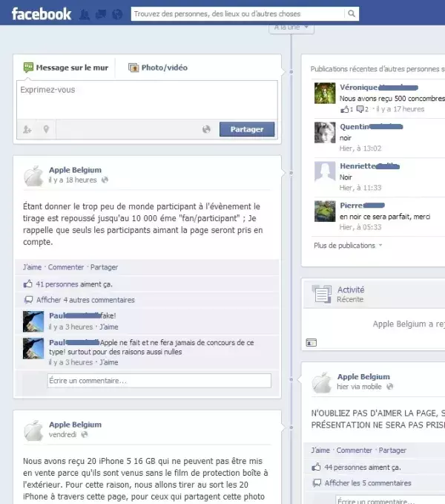Screen dimensions: 445x504
Task: Click Commenter under the tirage post
Action: coord(66,267)
